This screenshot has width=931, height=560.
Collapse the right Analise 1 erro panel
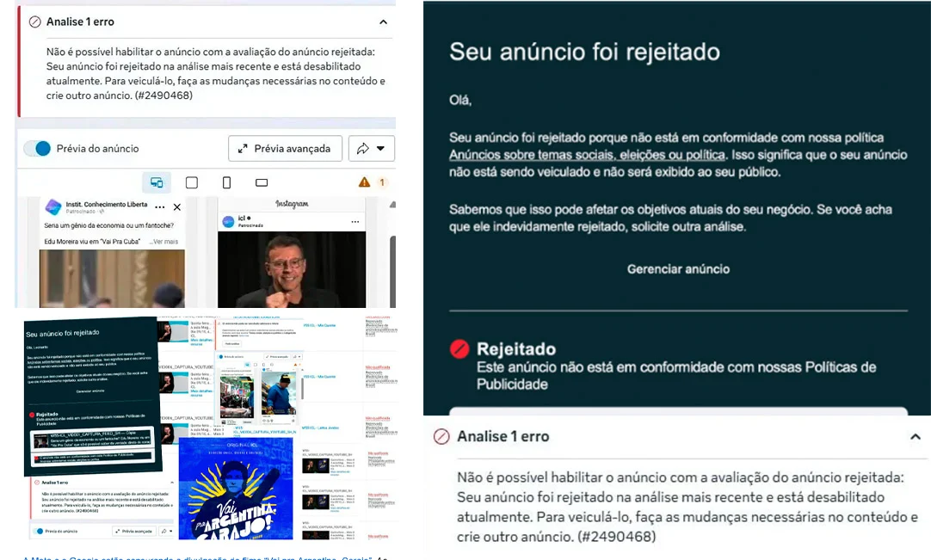tap(915, 436)
